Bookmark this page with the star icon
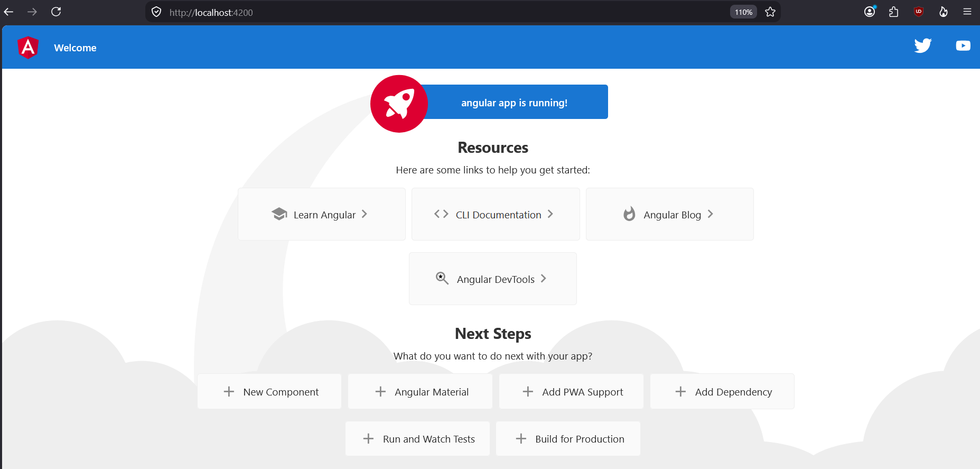980x469 pixels. click(770, 12)
